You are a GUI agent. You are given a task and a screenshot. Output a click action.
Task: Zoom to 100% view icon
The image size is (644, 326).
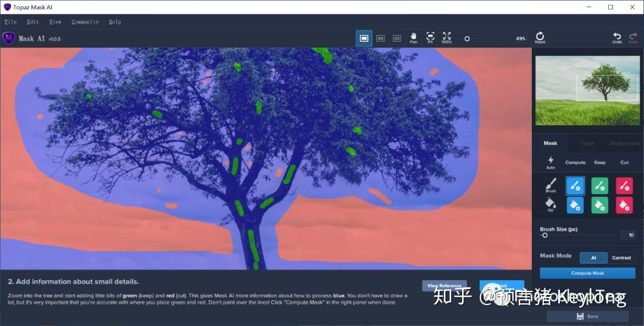pos(447,38)
